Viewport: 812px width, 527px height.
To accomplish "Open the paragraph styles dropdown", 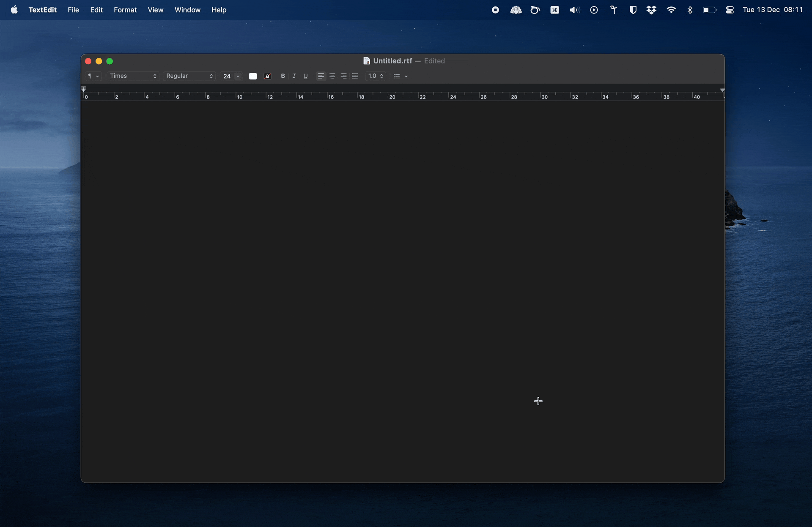I will pos(93,76).
